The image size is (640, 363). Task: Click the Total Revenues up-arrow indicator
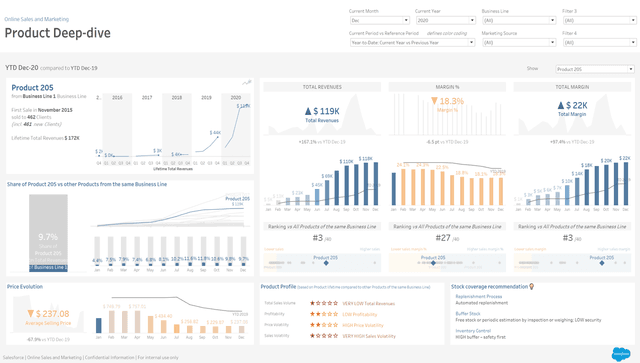tap(308, 111)
